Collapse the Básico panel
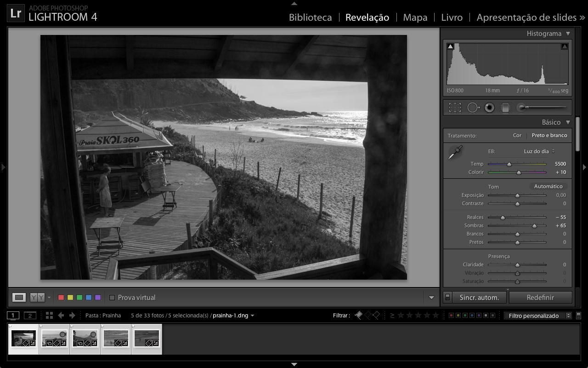This screenshot has width=588, height=368. (x=568, y=122)
